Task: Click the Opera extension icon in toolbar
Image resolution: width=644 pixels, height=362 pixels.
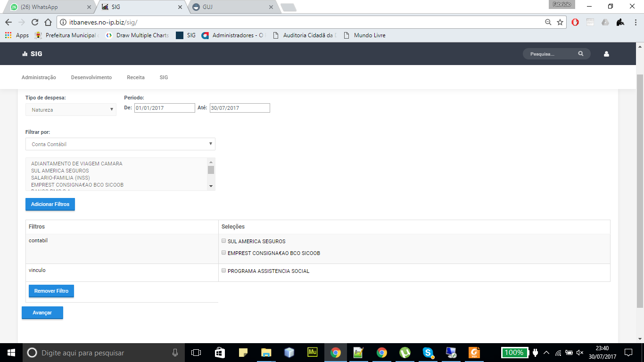Action: point(575,22)
